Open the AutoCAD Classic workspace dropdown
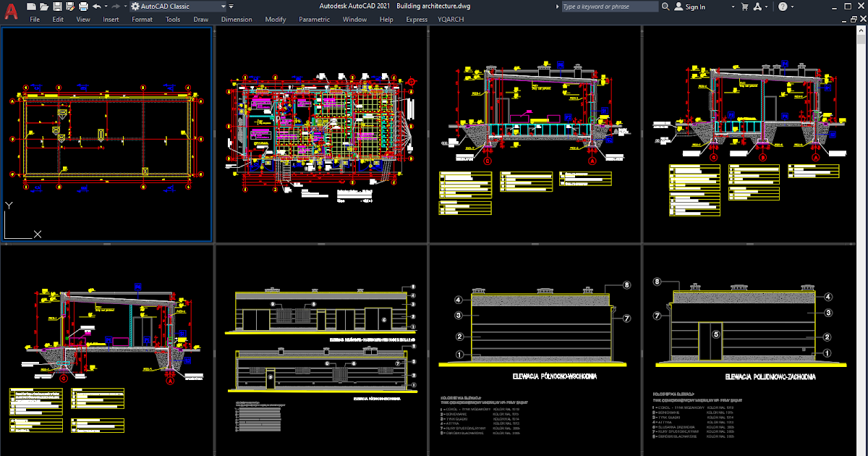 tap(223, 7)
